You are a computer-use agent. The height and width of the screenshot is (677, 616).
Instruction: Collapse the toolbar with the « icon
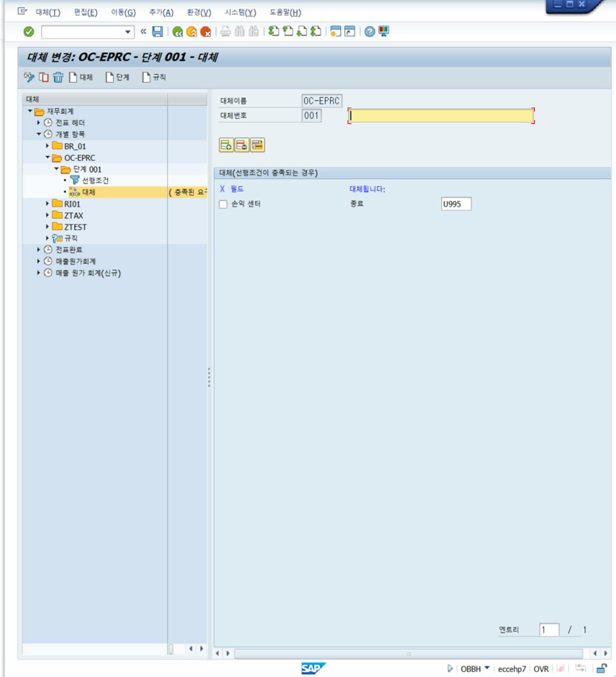click(x=143, y=31)
